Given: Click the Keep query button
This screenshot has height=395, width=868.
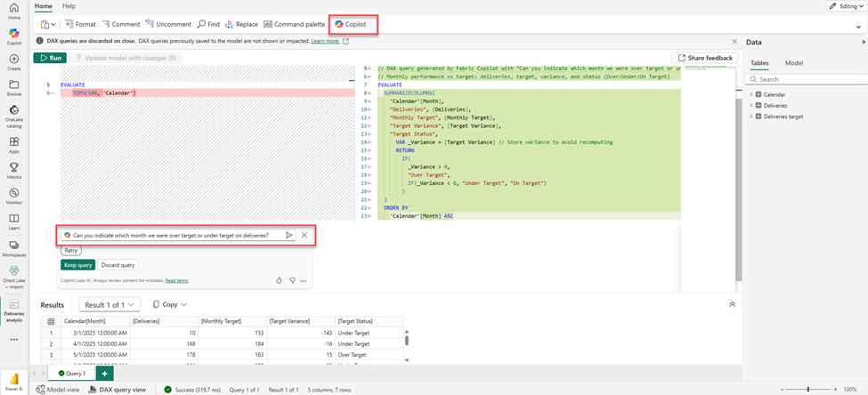Looking at the screenshot, I should 78,265.
